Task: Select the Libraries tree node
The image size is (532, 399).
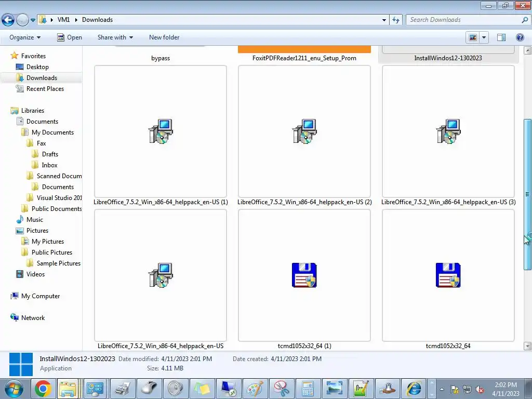Action: tap(33, 110)
